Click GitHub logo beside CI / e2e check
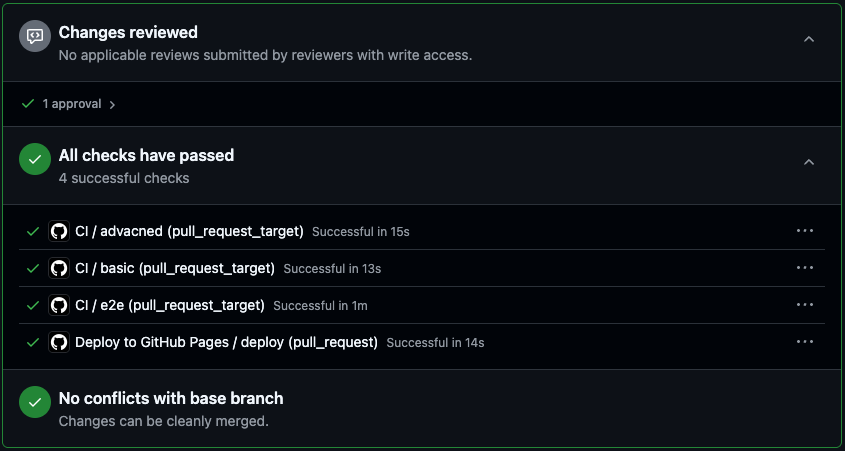This screenshot has height=451, width=845. (59, 305)
